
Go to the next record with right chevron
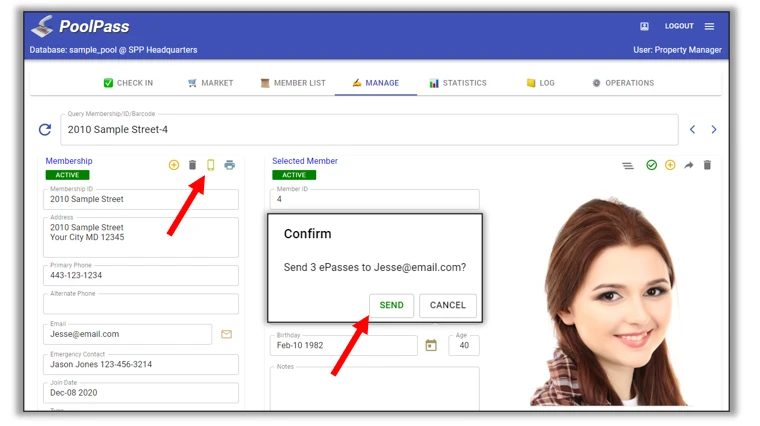pyautogui.click(x=713, y=130)
